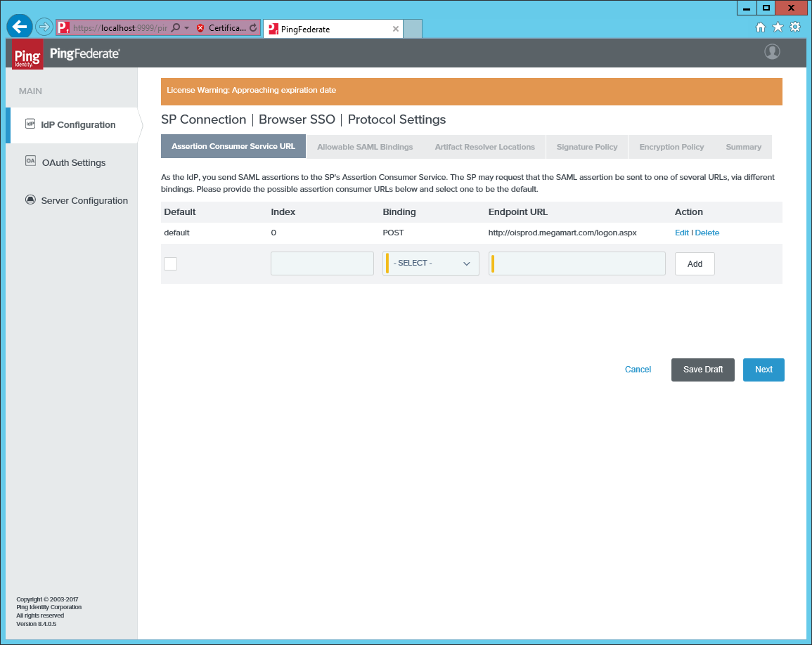Delete the POST endpoint row
The width and height of the screenshot is (812, 645).
707,233
